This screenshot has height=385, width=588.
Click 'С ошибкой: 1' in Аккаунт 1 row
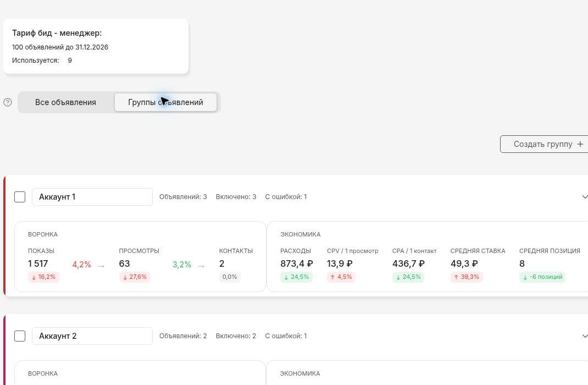(286, 197)
